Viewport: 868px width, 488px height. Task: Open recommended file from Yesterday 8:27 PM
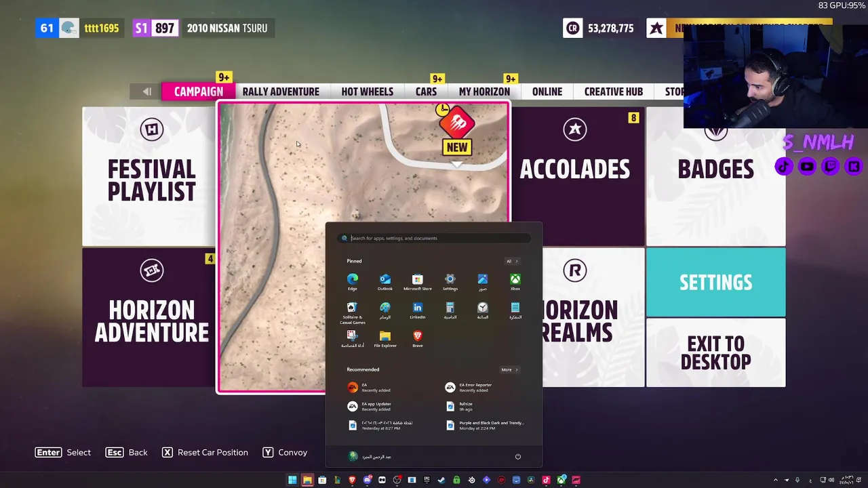380,425
